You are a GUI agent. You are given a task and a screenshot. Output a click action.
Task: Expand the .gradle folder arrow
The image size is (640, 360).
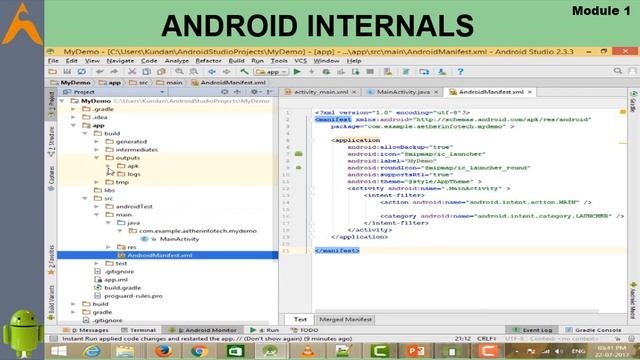tap(73, 109)
